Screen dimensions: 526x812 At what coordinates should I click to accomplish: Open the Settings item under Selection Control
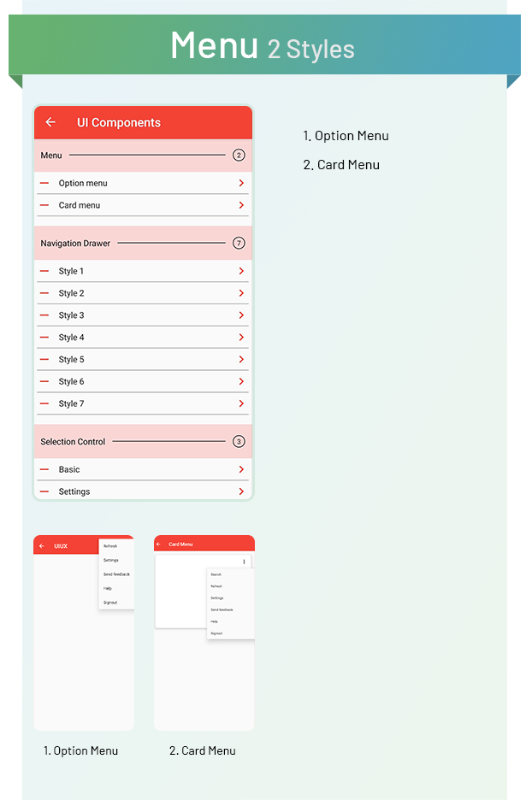(x=74, y=492)
